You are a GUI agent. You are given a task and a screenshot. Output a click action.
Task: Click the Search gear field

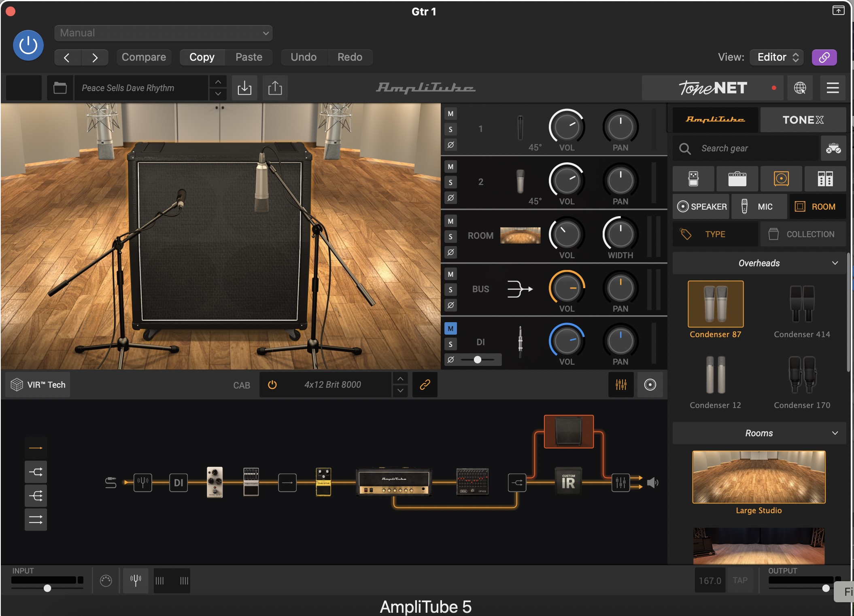[x=746, y=149]
